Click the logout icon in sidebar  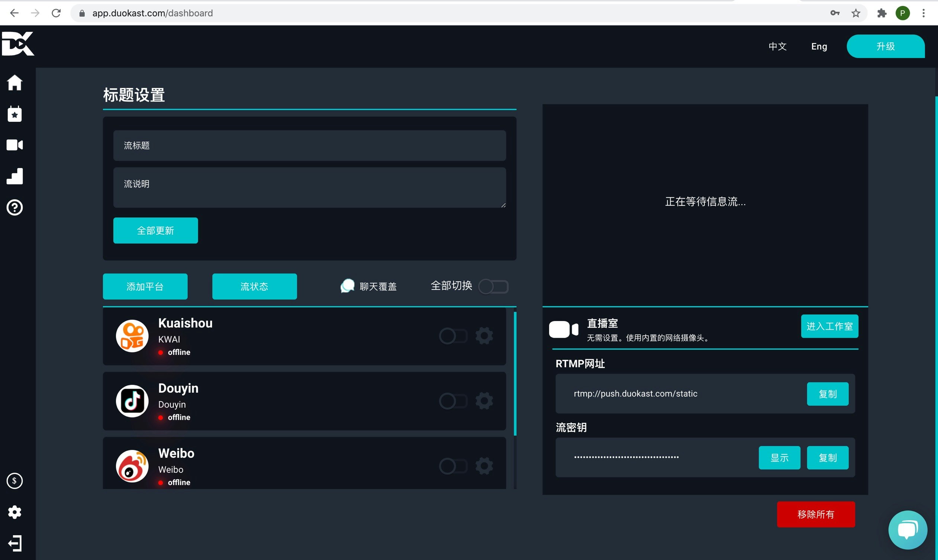click(x=15, y=543)
